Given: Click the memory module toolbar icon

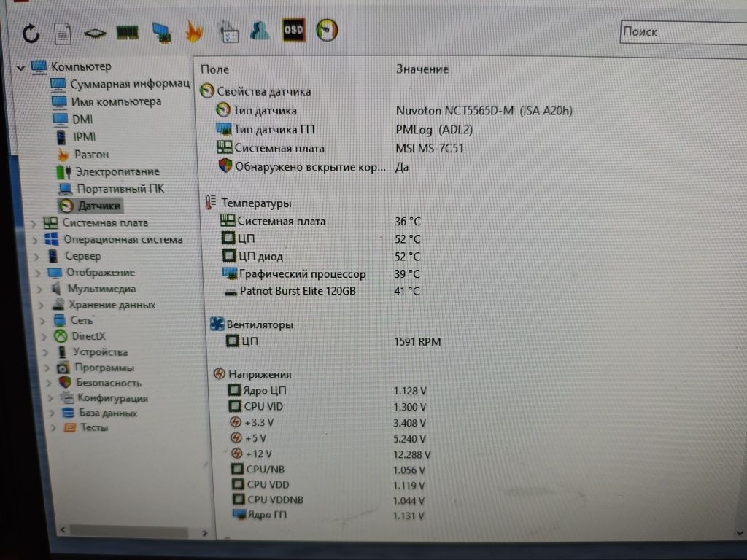Looking at the screenshot, I should [127, 32].
